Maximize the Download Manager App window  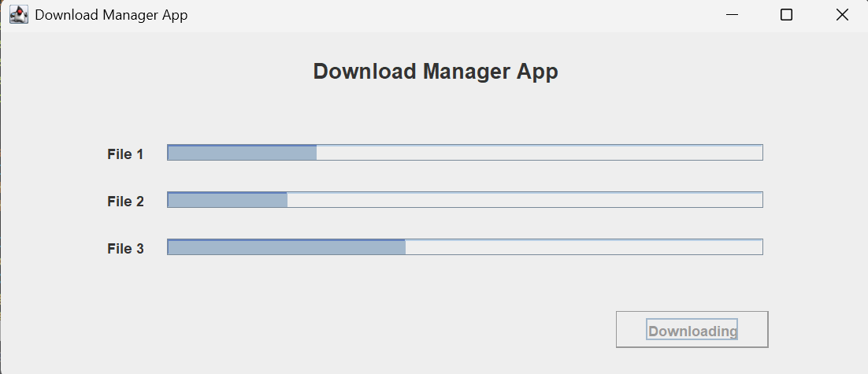click(786, 15)
